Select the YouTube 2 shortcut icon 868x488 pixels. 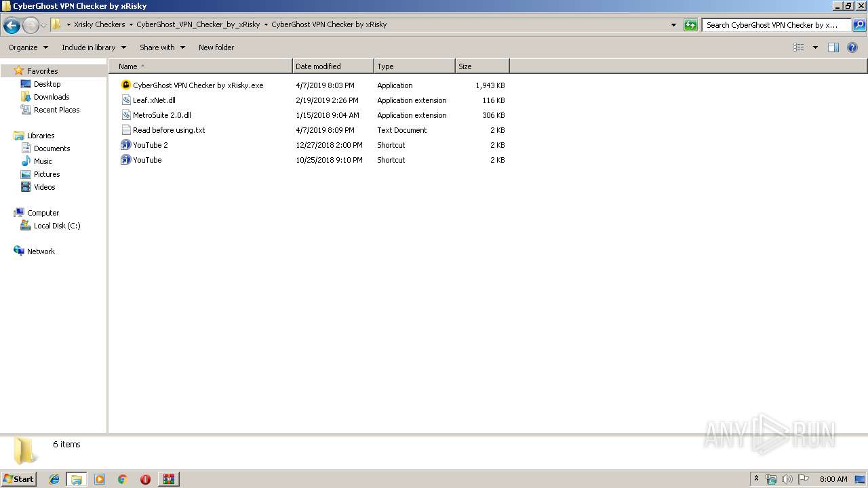(125, 145)
